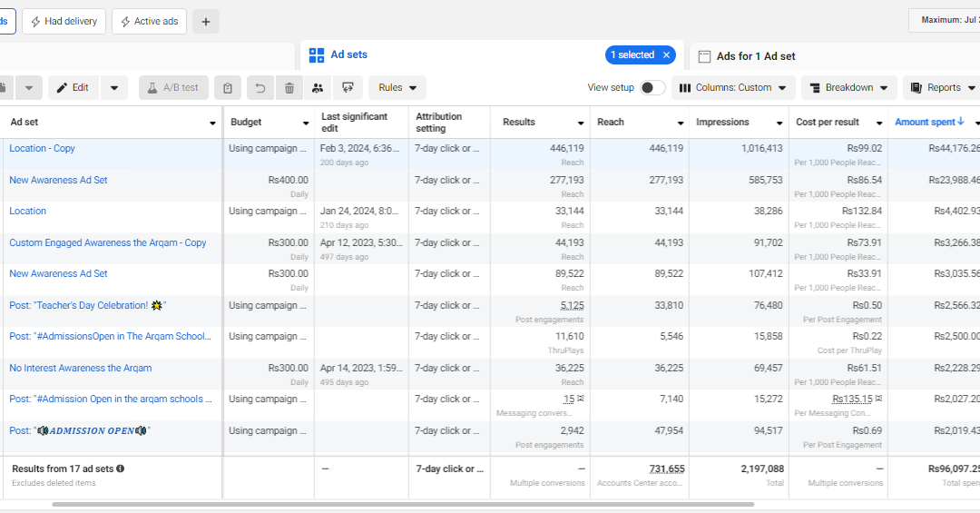This screenshot has width=980, height=513.
Task: Open the #Admission Open in the arqam schools ad set
Action: [x=111, y=399]
